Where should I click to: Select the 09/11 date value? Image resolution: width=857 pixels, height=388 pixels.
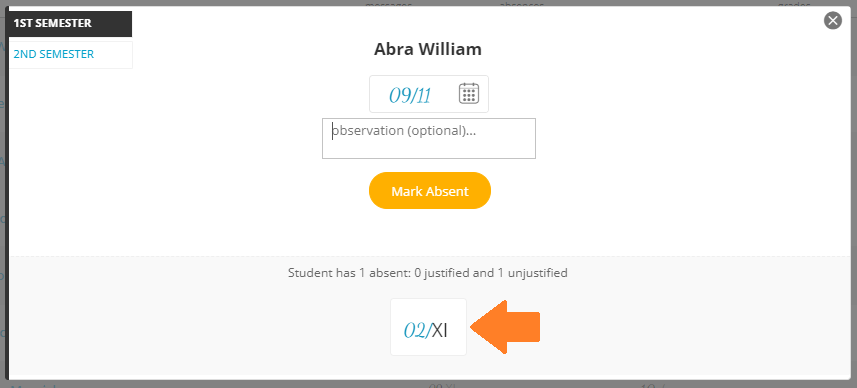[410, 96]
